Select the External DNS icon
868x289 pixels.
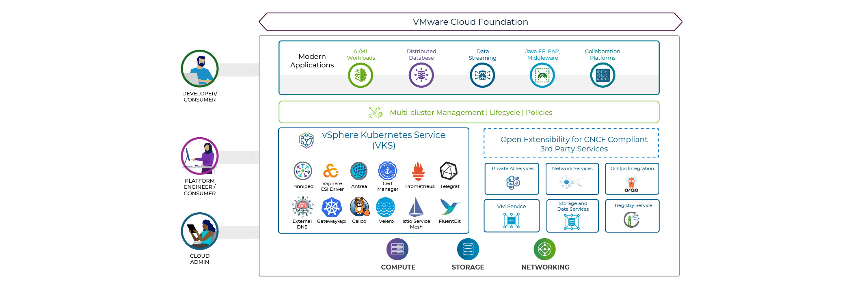click(303, 207)
